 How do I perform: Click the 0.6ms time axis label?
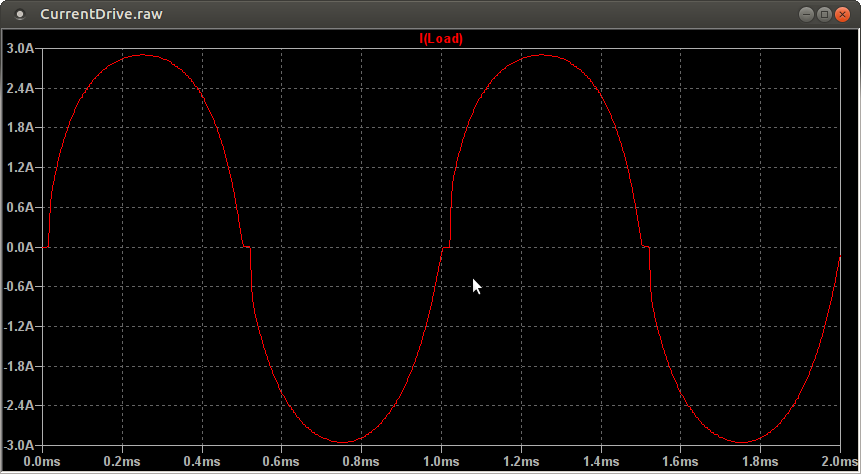(x=282, y=459)
